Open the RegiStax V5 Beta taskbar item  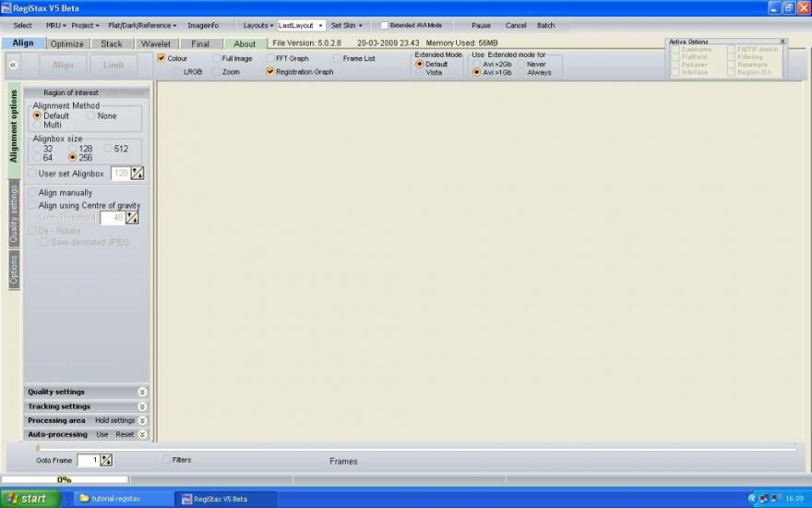225,499
